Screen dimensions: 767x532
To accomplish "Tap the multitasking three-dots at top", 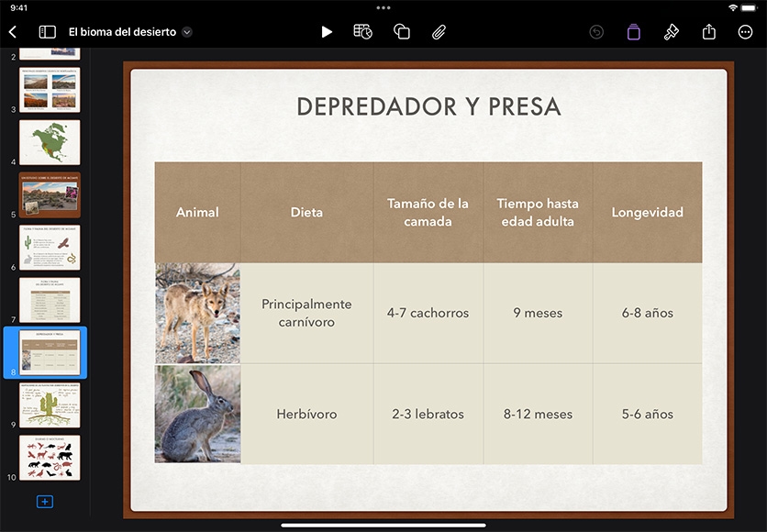I will (x=383, y=8).
